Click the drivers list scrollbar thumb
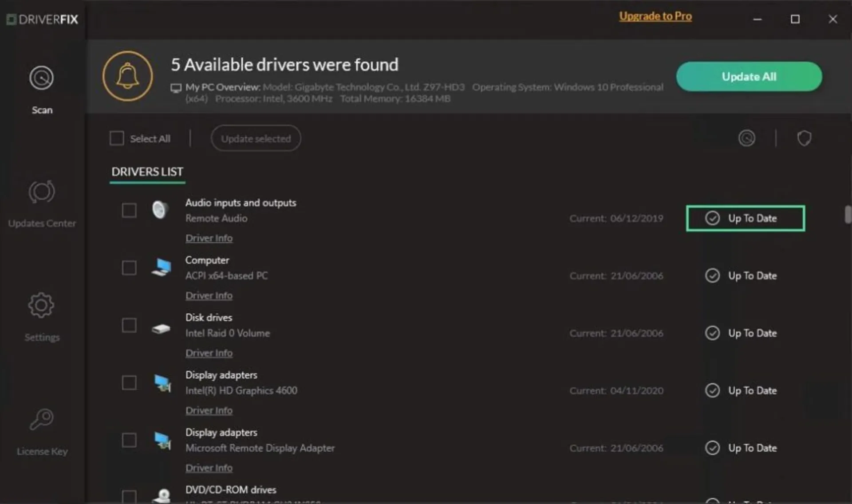The image size is (852, 504). [848, 214]
